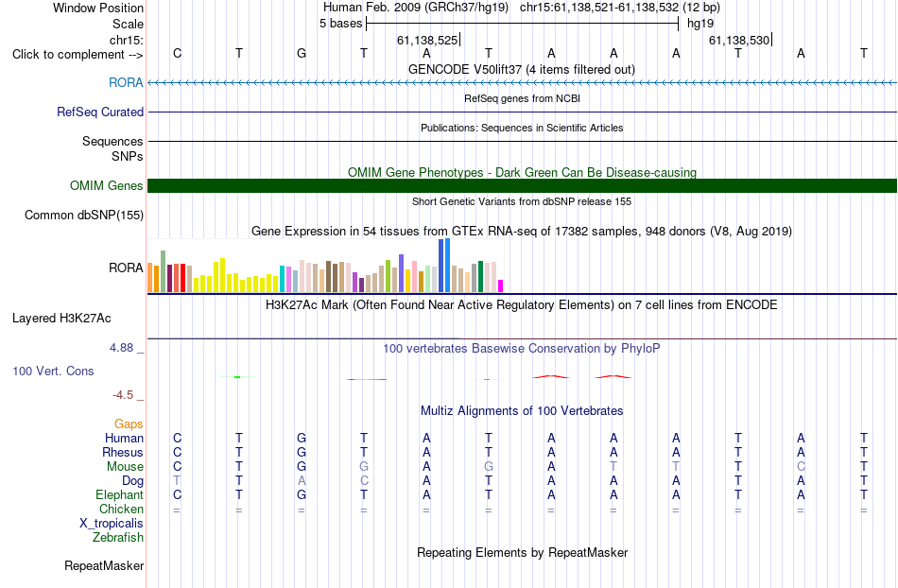Click the Rhesus species label
Image resolution: width=898 pixels, height=588 pixels.
point(123,452)
